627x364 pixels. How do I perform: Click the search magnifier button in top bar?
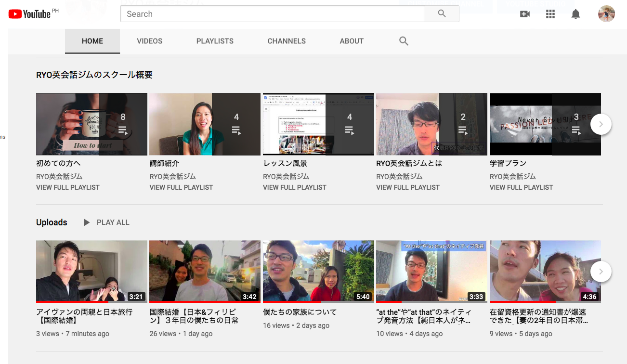click(442, 14)
